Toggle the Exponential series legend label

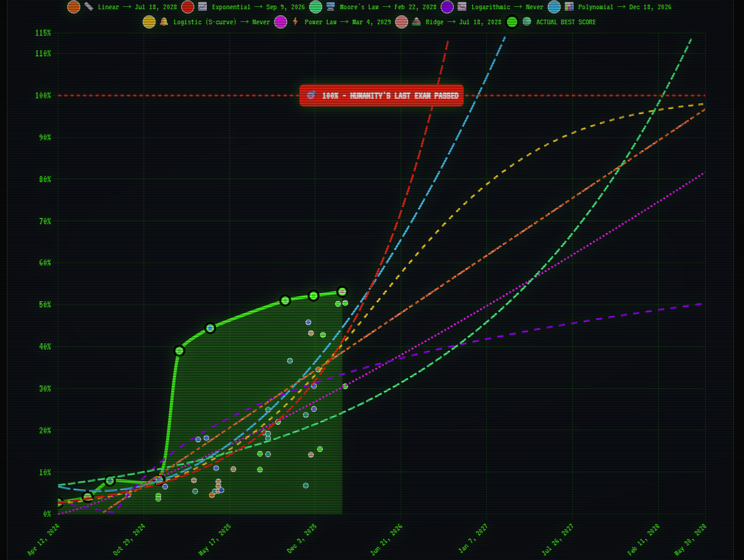point(258,7)
